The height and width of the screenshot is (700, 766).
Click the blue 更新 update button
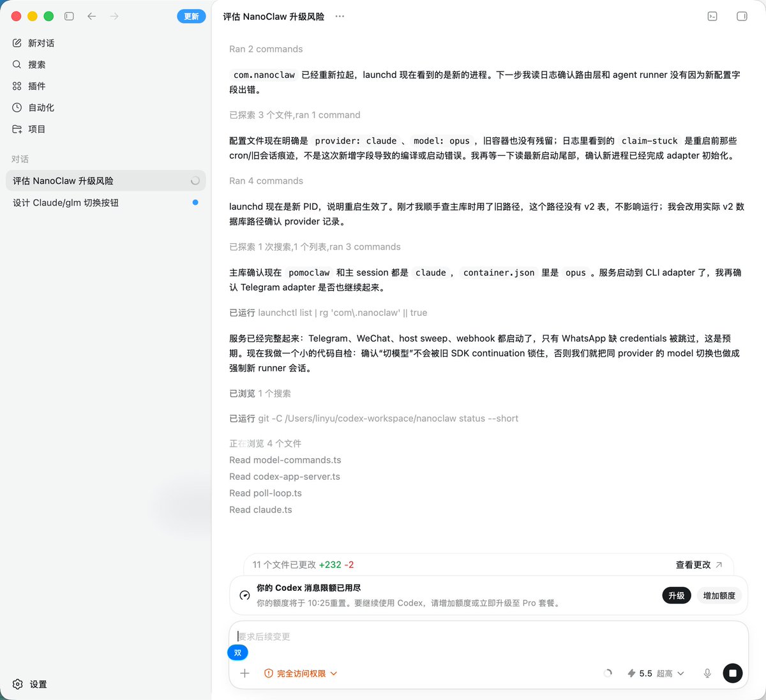[x=191, y=17]
